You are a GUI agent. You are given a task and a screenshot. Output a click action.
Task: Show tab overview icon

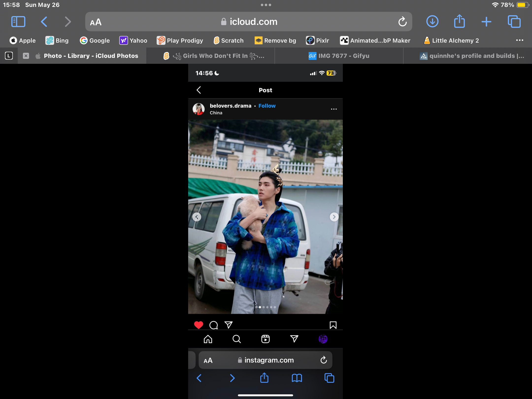[514, 22]
